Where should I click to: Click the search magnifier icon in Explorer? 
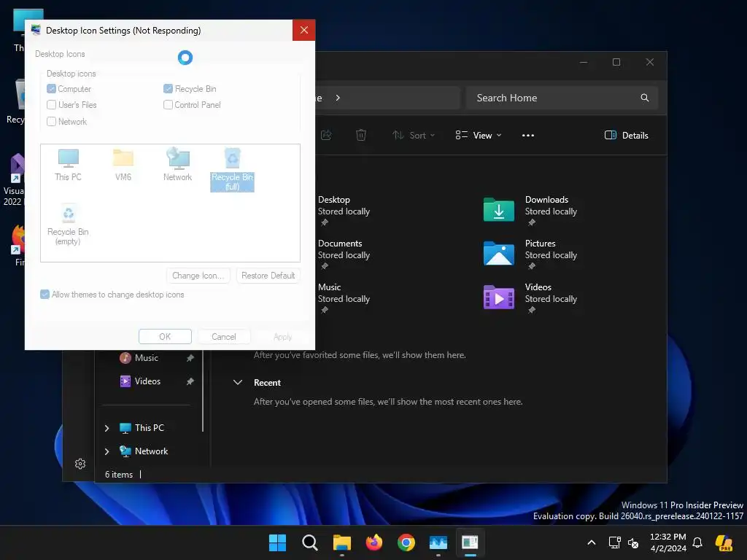pyautogui.click(x=645, y=98)
